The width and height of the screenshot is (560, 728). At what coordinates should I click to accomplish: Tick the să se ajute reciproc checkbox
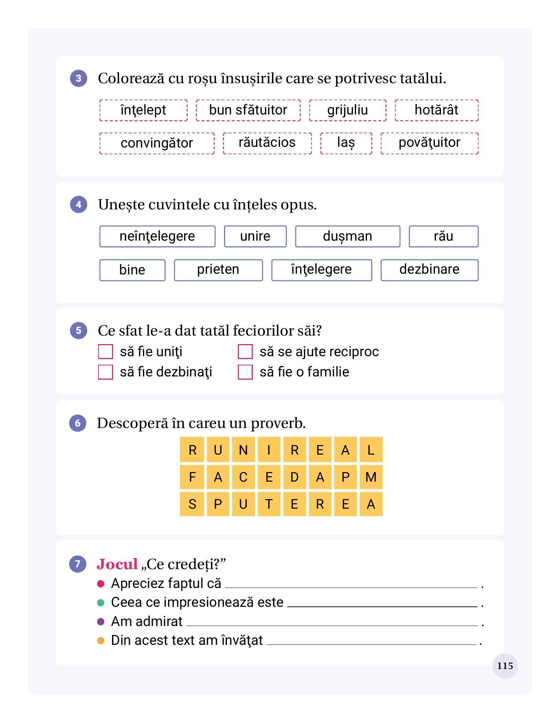click(x=245, y=352)
